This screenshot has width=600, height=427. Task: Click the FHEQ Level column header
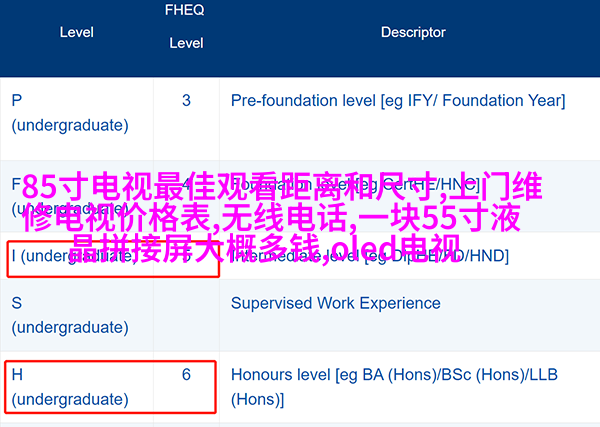185,26
